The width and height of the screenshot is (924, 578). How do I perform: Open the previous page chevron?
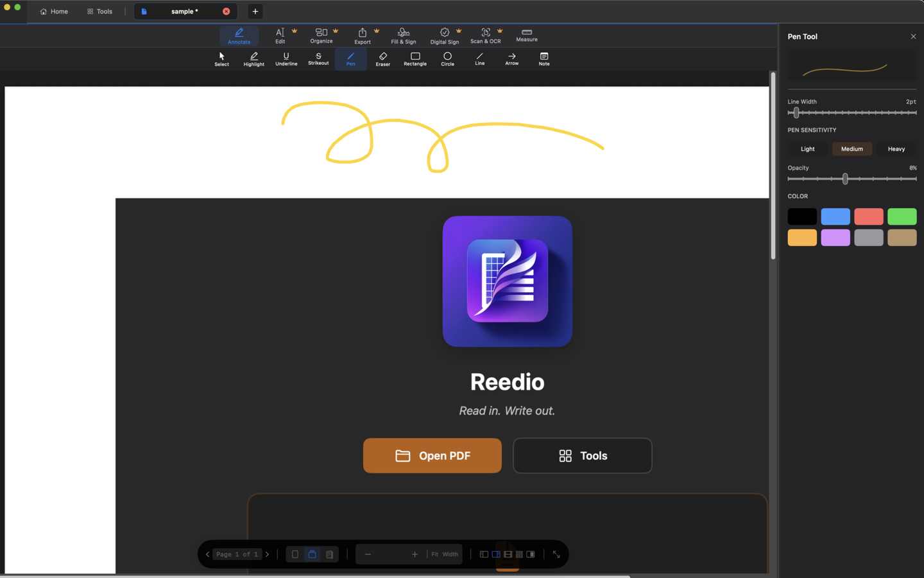pyautogui.click(x=207, y=554)
